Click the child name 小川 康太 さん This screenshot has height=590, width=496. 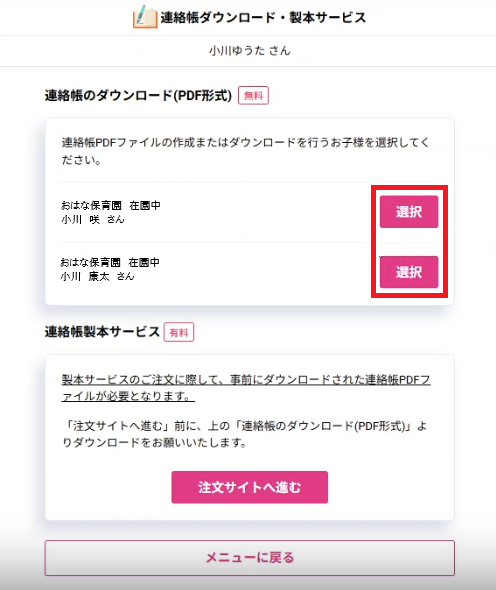(x=97, y=277)
